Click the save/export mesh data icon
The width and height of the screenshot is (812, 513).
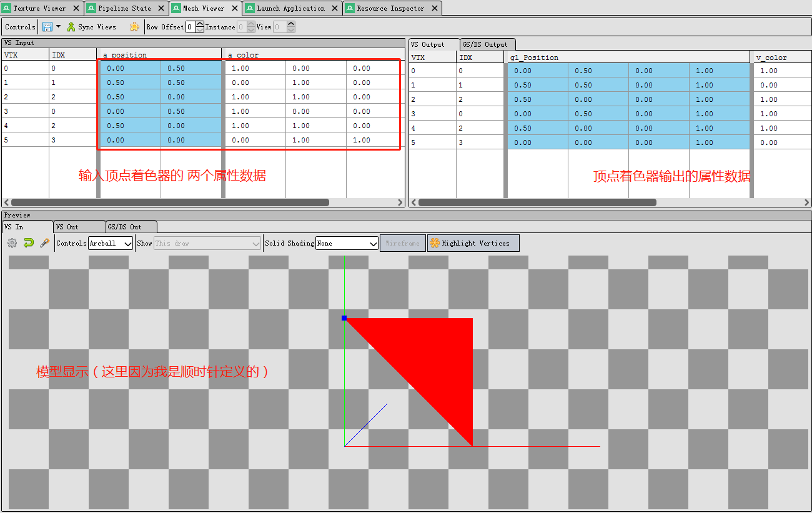47,27
